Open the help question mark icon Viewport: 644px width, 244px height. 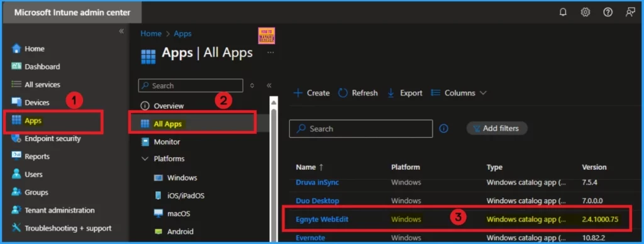tap(608, 13)
